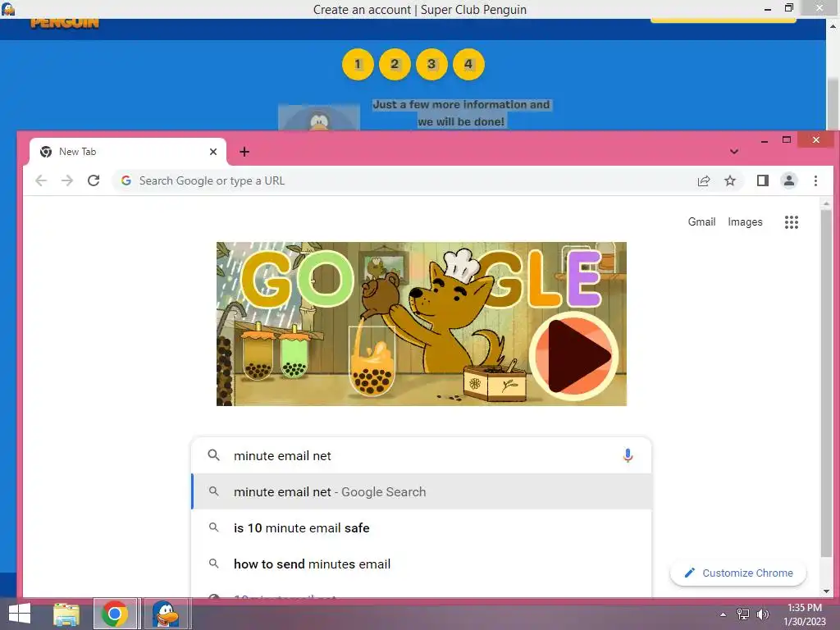Screen dimensions: 840x630
Task: Click the search box containing minute email net
Action: pyautogui.click(x=421, y=455)
